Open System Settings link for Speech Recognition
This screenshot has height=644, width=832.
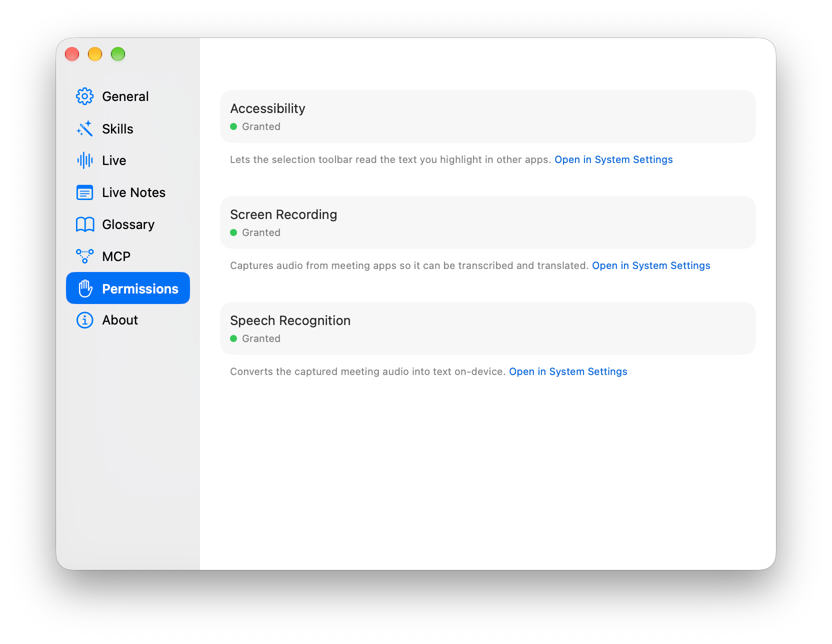568,371
